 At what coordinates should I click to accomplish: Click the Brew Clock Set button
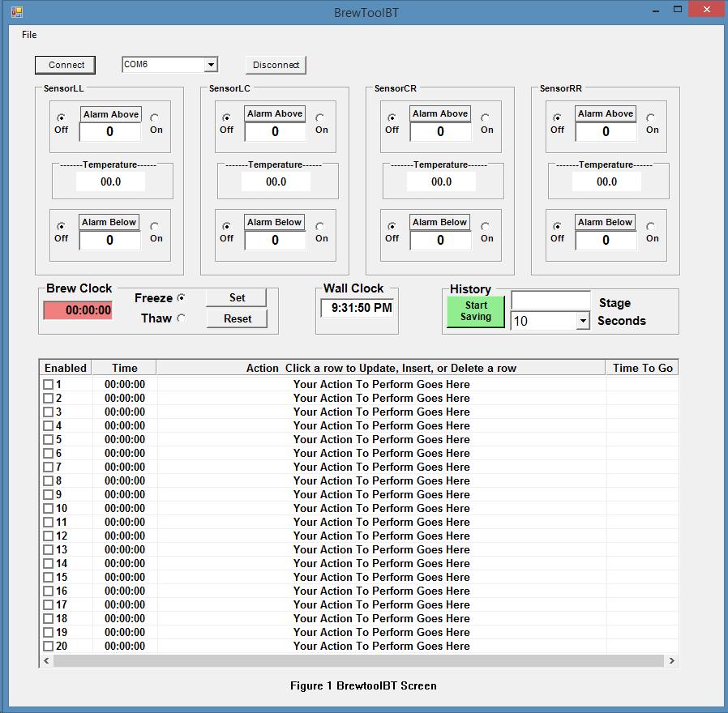237,298
